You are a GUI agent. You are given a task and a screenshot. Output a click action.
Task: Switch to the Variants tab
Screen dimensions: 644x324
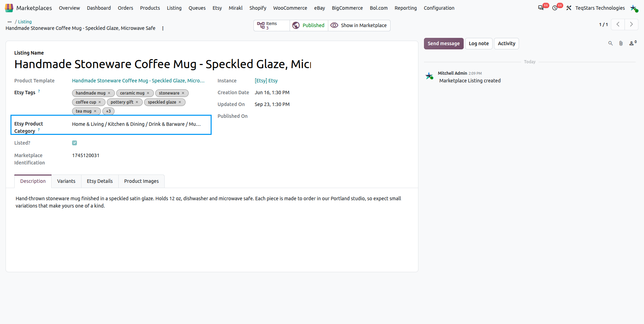(66, 181)
